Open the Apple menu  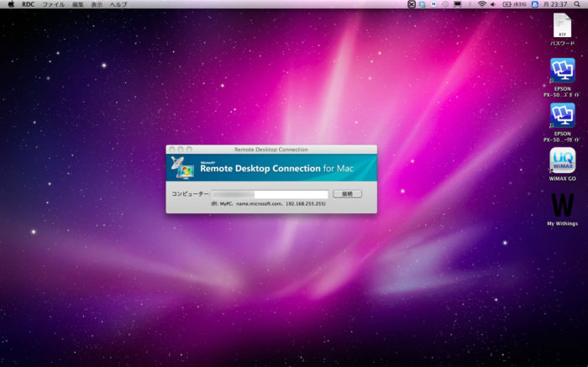(x=10, y=4)
